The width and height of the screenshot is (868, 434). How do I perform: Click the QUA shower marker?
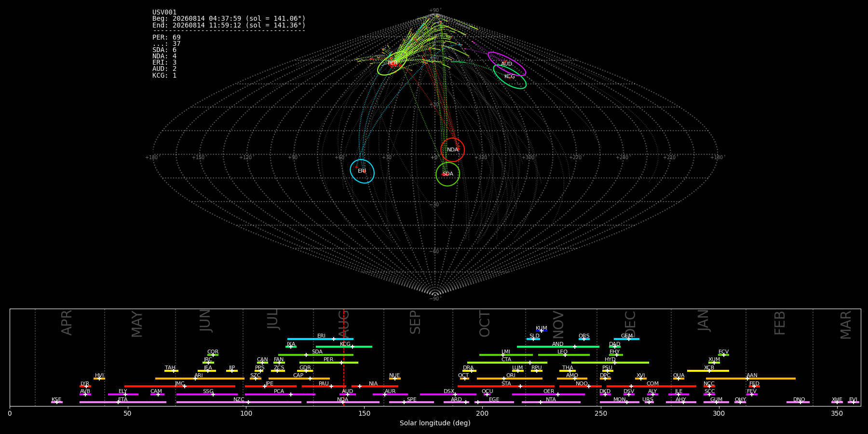pos(678,379)
